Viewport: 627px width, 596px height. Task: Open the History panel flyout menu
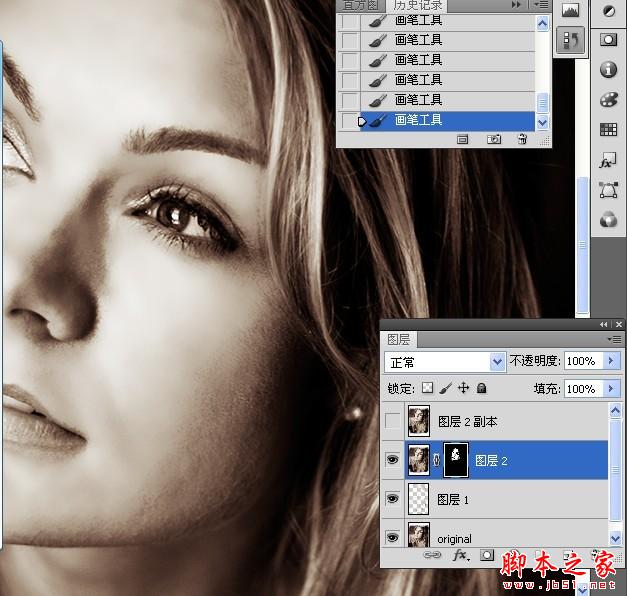click(541, 4)
